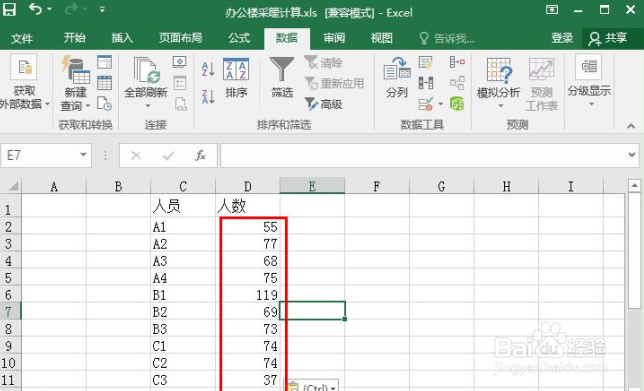Click the Remove Duplicates icon in 数据工具
The image size is (644, 391).
point(426,83)
